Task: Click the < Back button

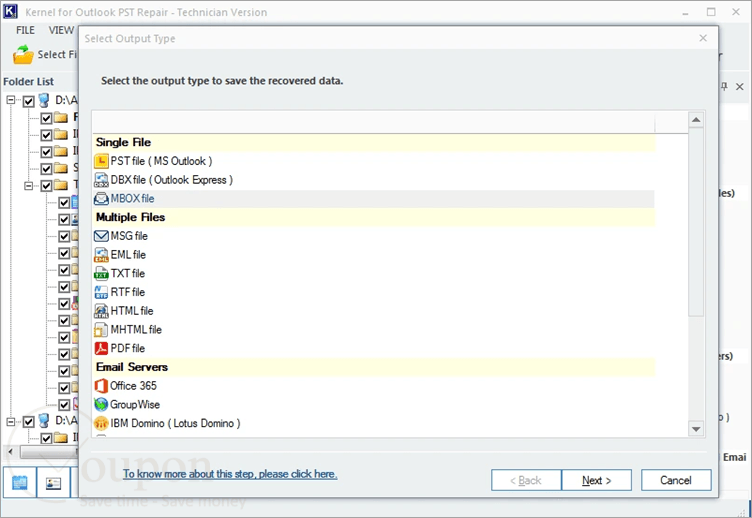Action: tap(526, 480)
